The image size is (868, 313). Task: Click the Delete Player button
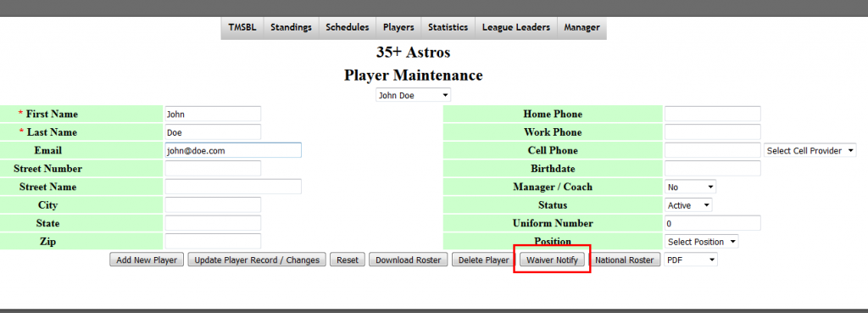tap(484, 260)
